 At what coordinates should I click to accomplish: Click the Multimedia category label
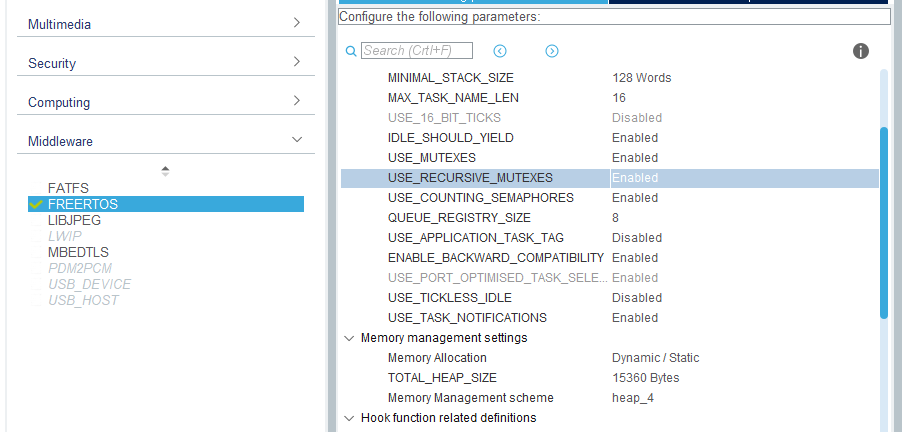[x=59, y=24]
